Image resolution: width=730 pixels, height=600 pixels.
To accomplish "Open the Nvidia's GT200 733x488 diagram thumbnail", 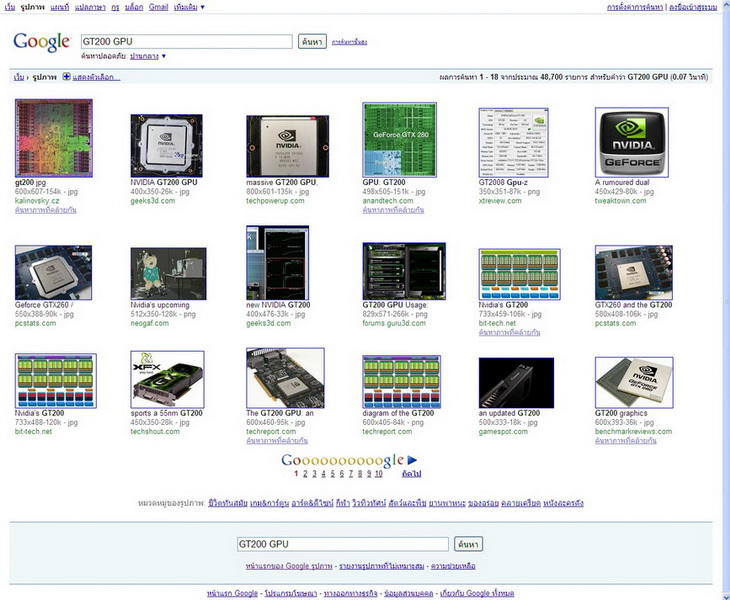I will [x=56, y=381].
